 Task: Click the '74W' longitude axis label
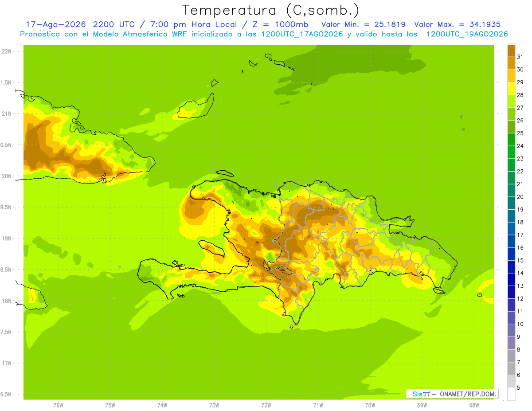[162, 405]
